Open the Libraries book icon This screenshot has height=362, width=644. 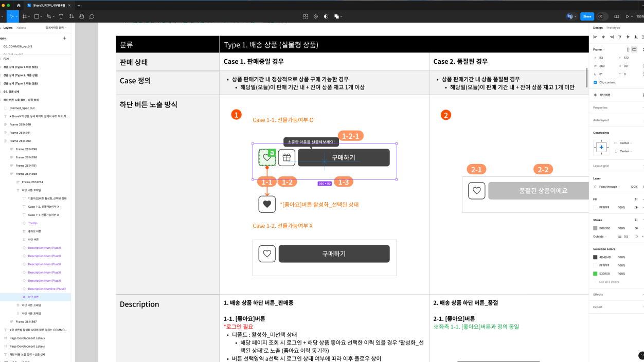click(617, 16)
